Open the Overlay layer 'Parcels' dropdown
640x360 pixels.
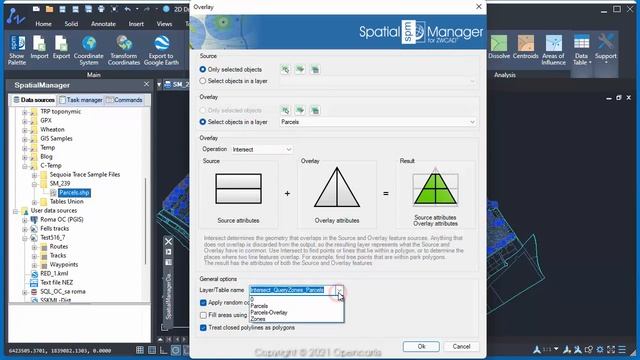[x=378, y=122]
